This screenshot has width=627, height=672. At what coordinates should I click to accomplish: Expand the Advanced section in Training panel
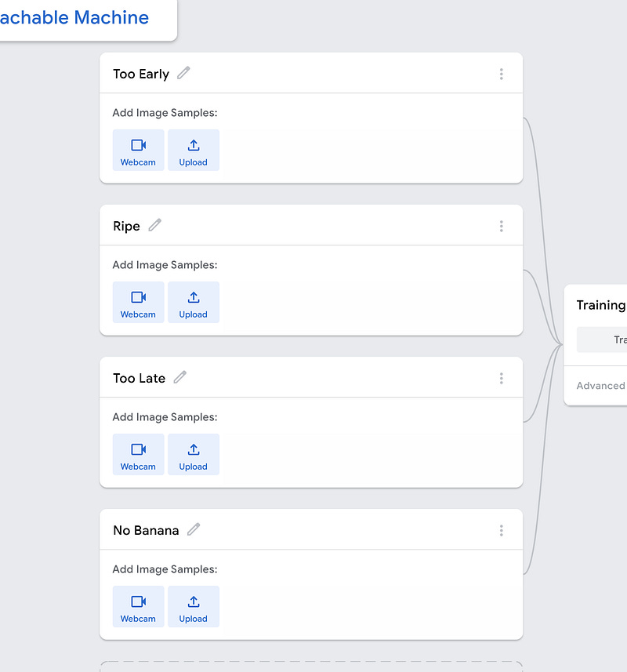600,386
